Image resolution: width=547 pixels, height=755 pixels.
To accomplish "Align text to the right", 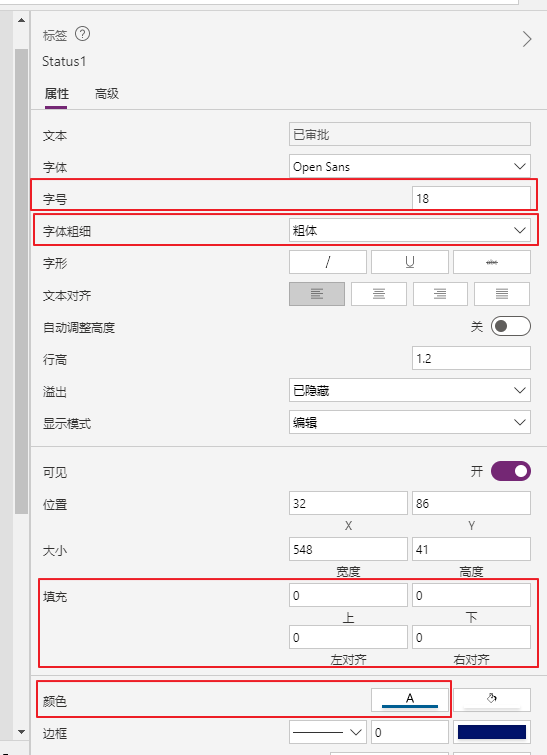I will (440, 294).
